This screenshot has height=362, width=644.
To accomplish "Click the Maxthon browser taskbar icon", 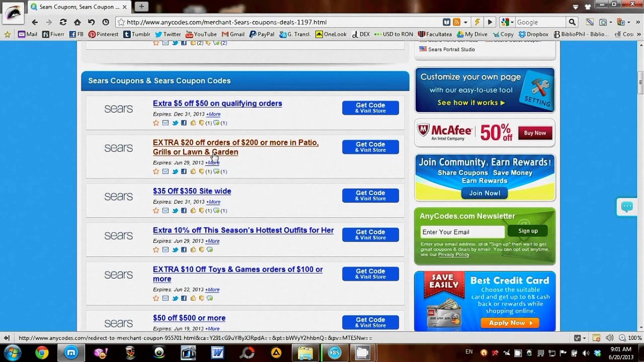I will 71,352.
